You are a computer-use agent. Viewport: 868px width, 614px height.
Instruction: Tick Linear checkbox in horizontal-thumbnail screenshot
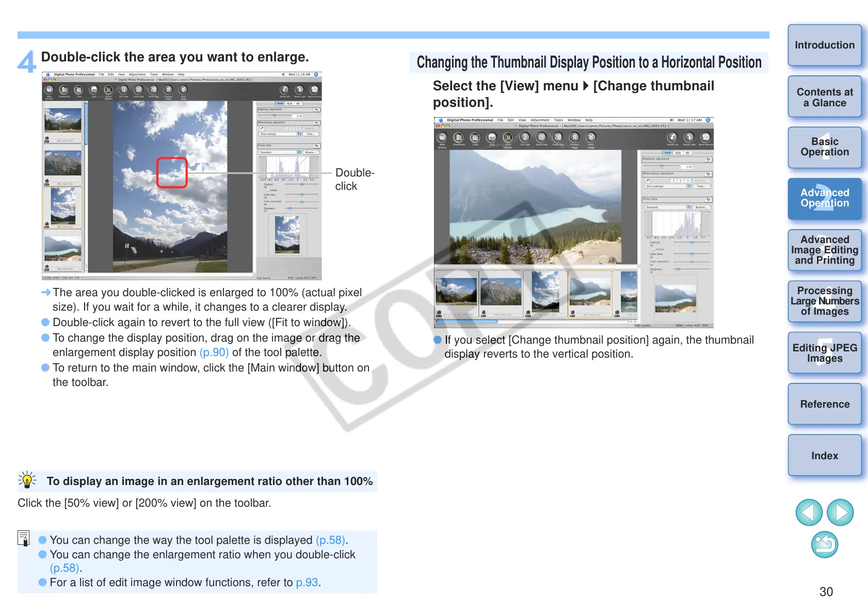tap(653, 249)
